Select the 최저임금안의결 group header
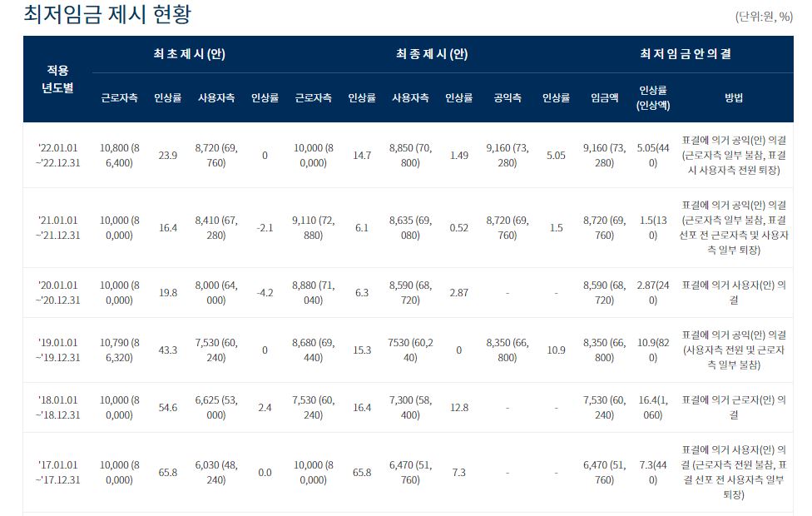 [x=686, y=54]
